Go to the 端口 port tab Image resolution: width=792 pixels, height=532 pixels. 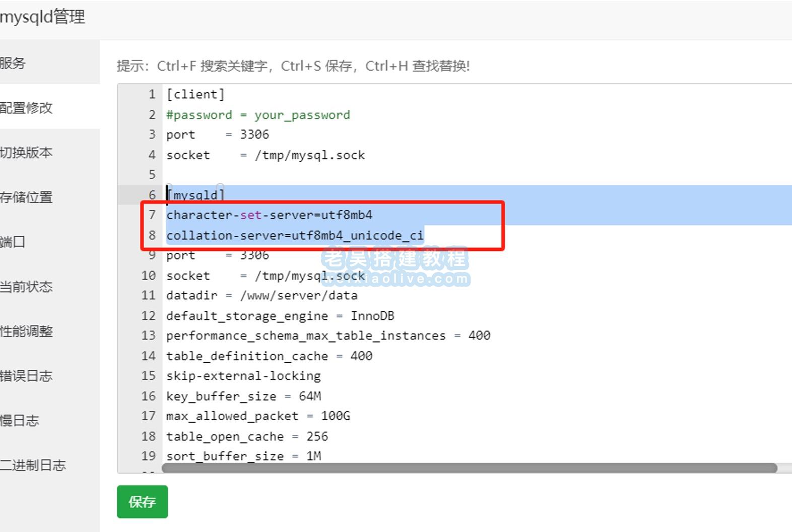14,242
